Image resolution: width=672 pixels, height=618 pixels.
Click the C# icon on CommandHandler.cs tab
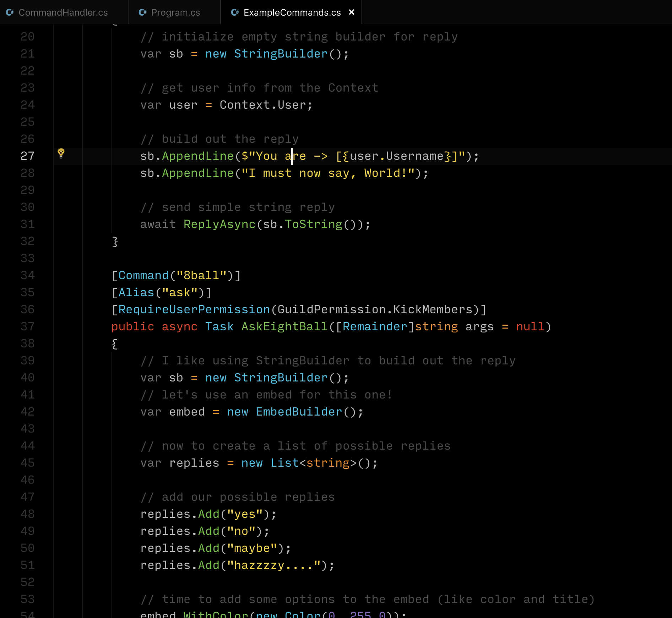[10, 12]
